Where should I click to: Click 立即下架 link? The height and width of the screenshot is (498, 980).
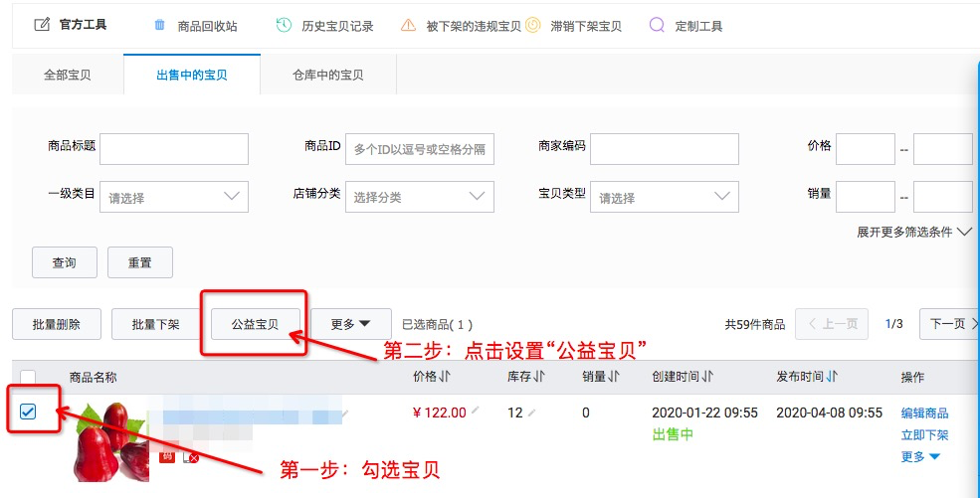pos(924,434)
